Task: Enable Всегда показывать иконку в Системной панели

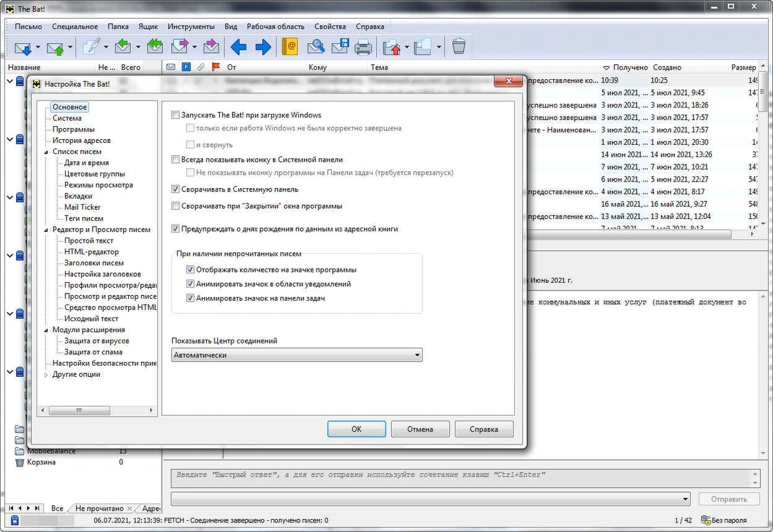Action: tap(175, 160)
